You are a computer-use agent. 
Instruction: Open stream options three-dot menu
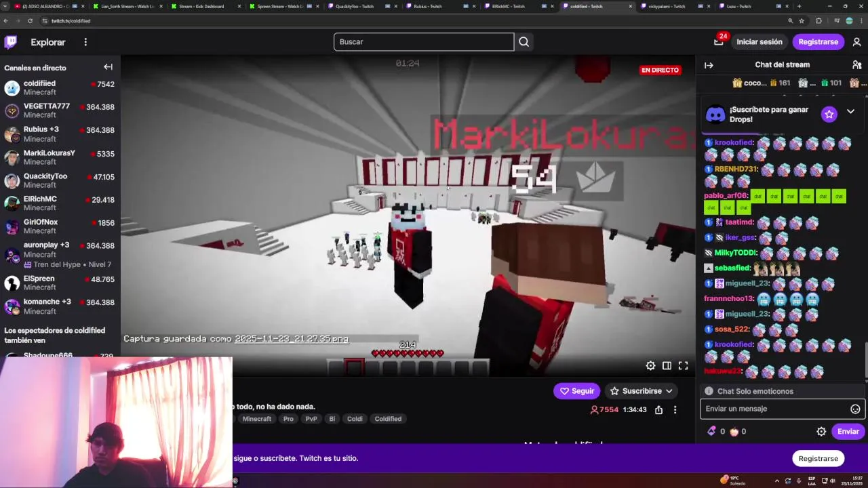coord(675,410)
